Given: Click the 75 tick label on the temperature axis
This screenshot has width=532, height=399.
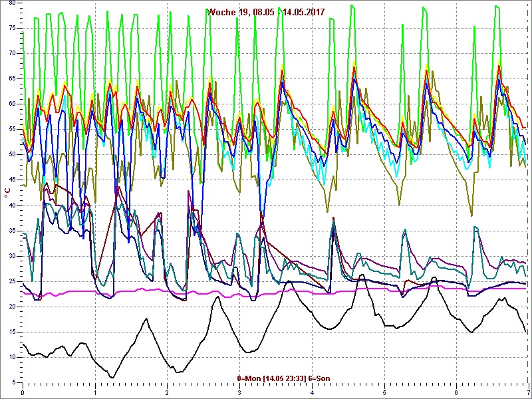Looking at the screenshot, I should (12, 28).
